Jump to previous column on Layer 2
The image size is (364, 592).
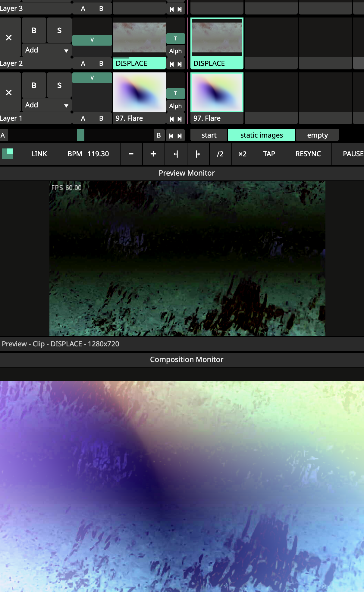pos(172,64)
